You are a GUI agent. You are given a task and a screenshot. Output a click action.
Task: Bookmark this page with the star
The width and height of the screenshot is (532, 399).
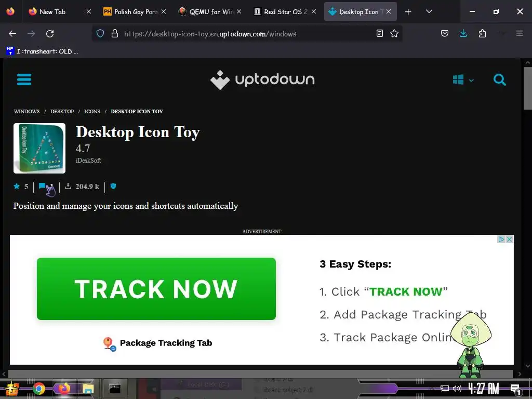(x=394, y=33)
